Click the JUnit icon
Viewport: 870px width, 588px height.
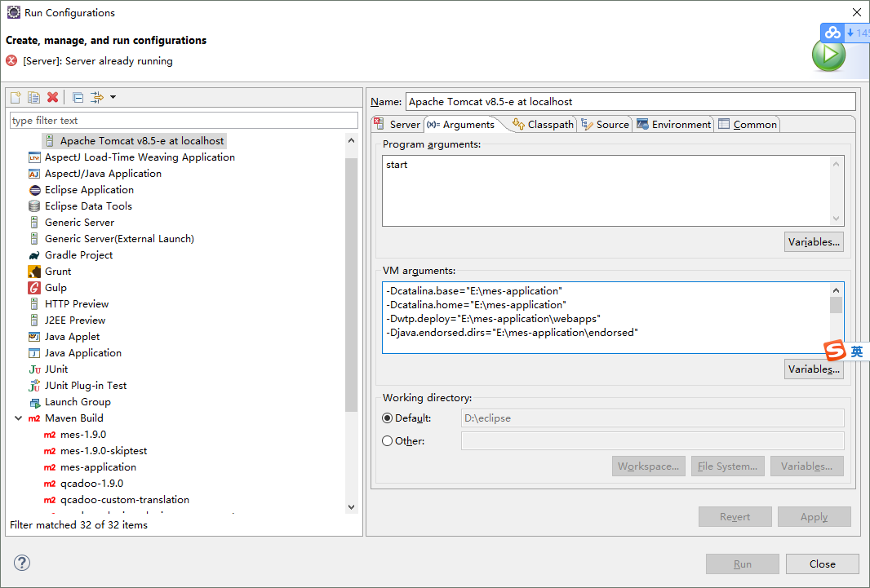pyautogui.click(x=34, y=369)
